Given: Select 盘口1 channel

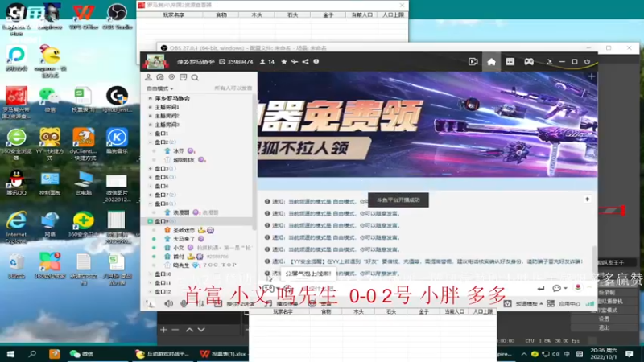Looking at the screenshot, I should 162,134.
